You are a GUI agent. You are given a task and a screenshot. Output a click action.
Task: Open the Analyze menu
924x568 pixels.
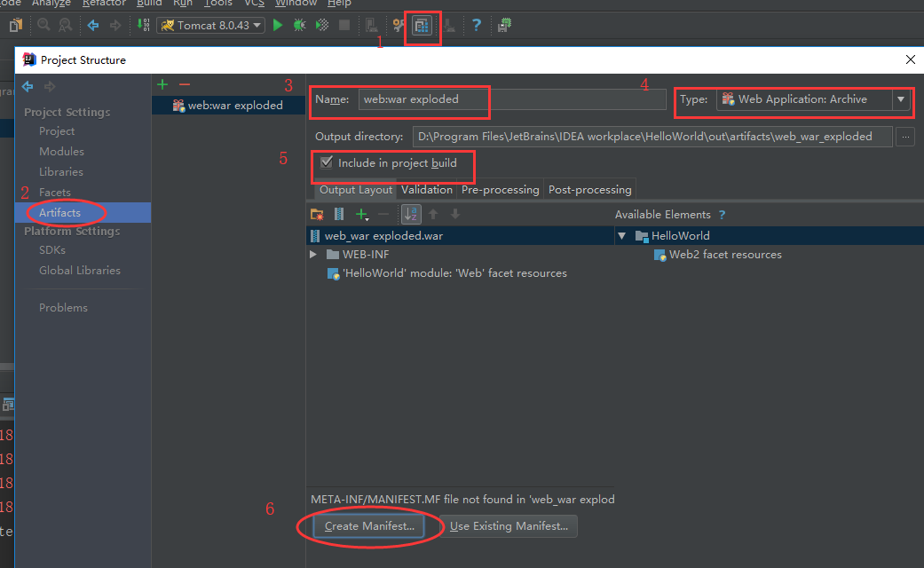51,4
